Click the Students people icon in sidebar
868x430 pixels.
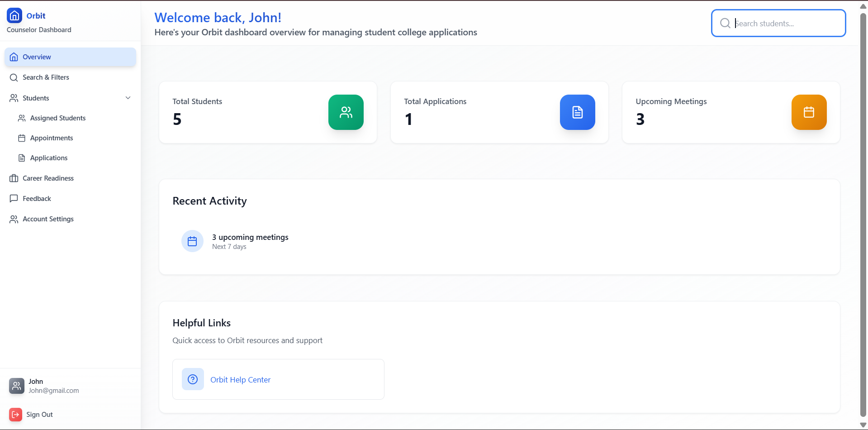tap(14, 98)
